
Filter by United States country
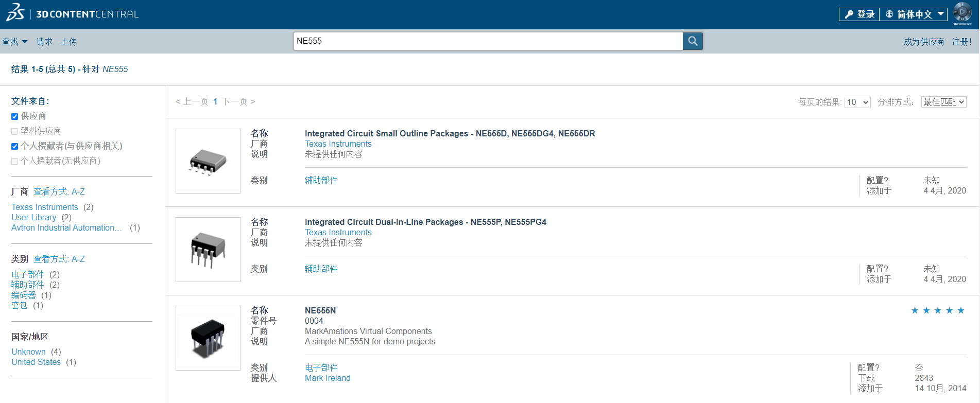coord(36,362)
